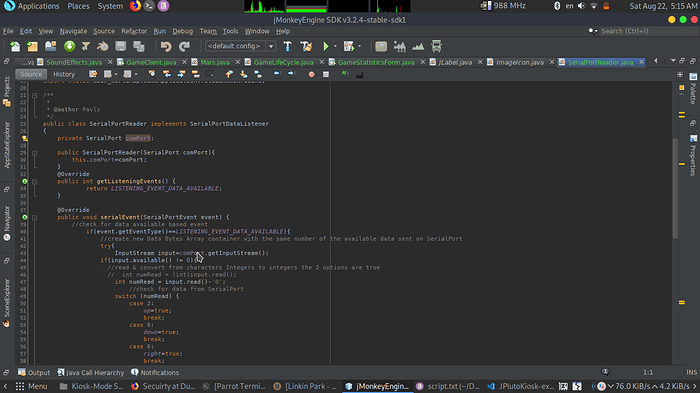Open the File menu
700x393 pixels.
coord(8,31)
